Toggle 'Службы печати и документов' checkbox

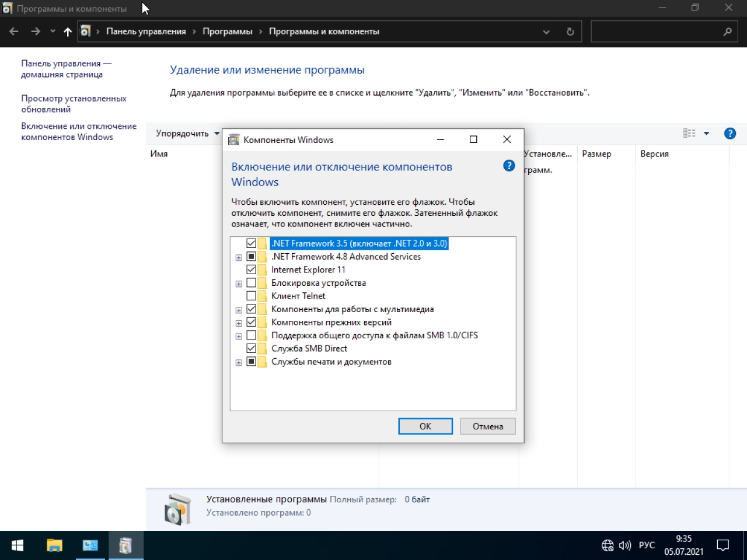tap(251, 362)
